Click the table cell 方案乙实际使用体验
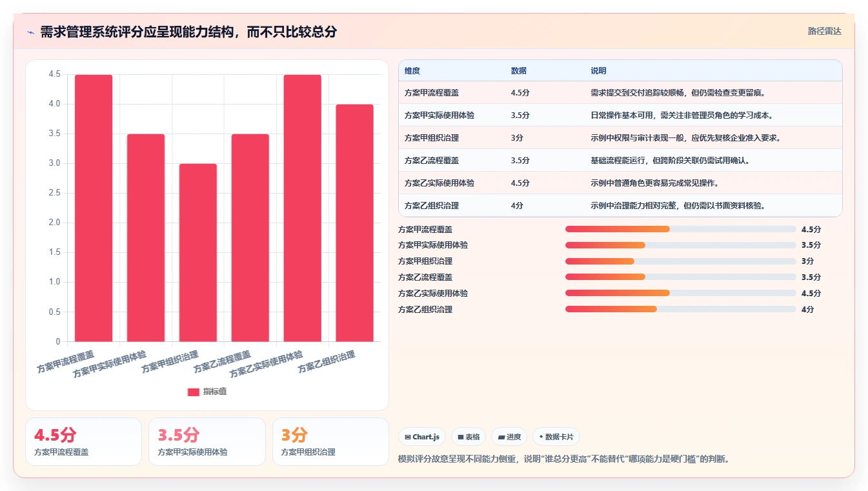The height and width of the screenshot is (491, 868). point(439,183)
